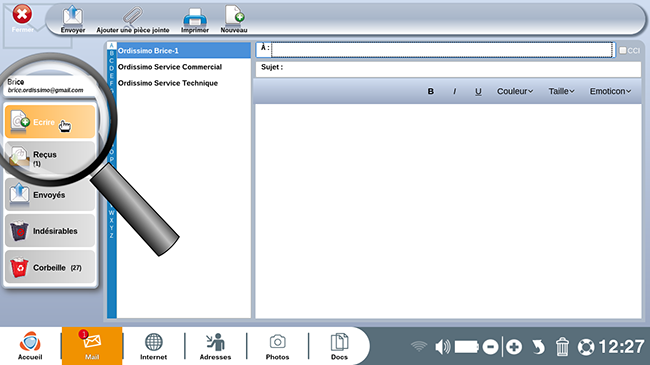The height and width of the screenshot is (365, 650).
Task: Toggle underline formatting button U
Action: (478, 91)
